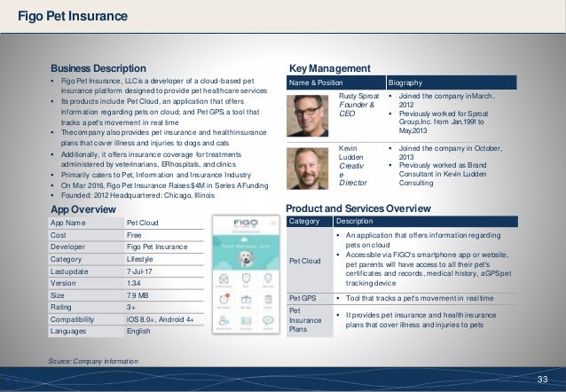Click the Pet Insurance Plans category cell

point(310,320)
